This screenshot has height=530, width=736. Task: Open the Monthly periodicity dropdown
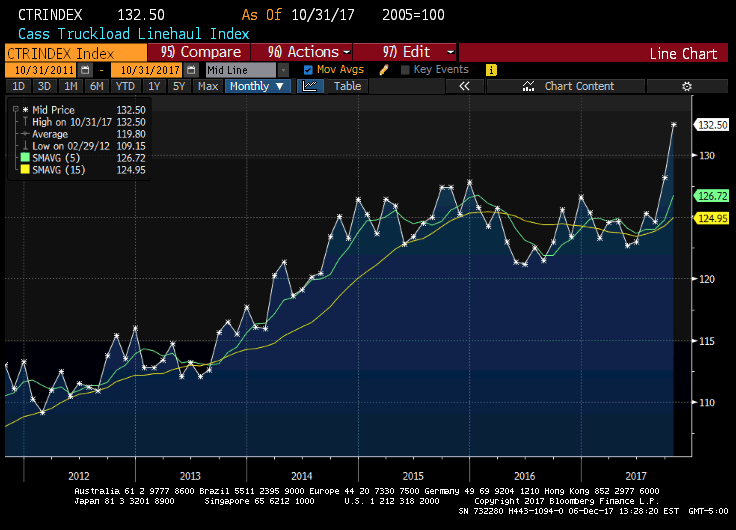coord(257,86)
